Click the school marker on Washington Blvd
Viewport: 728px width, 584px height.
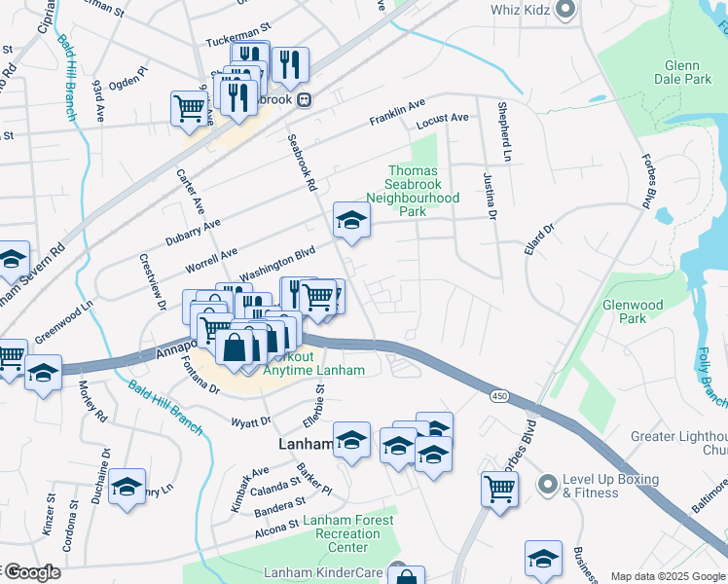[x=351, y=223]
